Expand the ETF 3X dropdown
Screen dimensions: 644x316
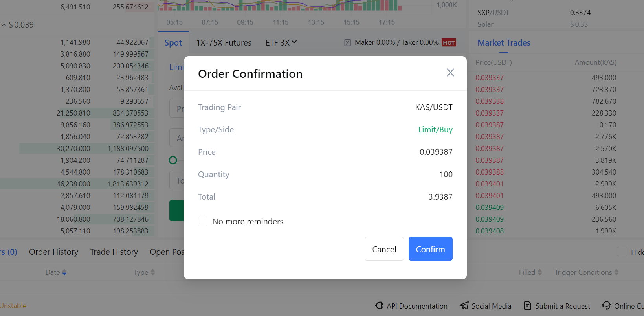(281, 42)
